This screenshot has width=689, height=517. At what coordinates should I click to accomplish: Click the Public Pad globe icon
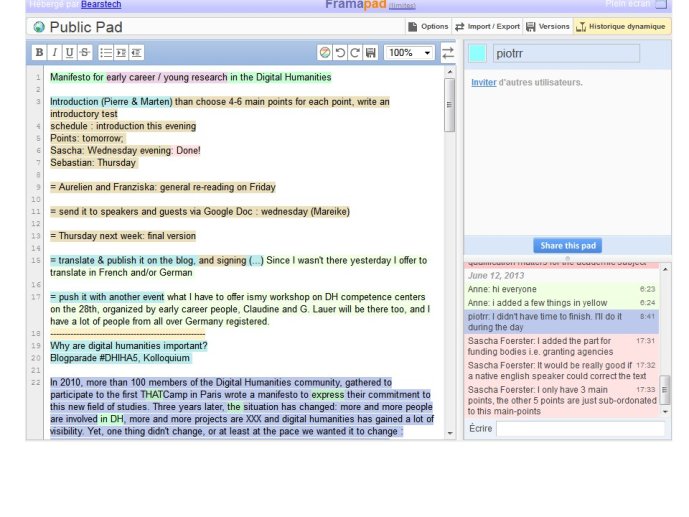[x=39, y=27]
